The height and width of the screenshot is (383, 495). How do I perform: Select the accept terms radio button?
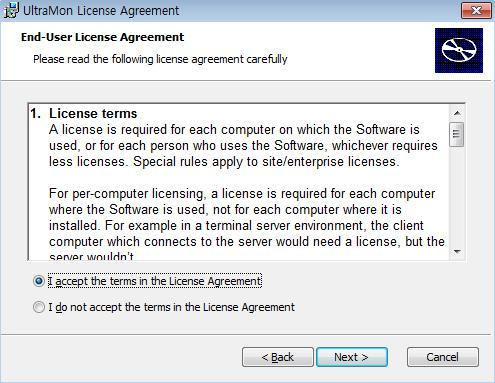39,281
